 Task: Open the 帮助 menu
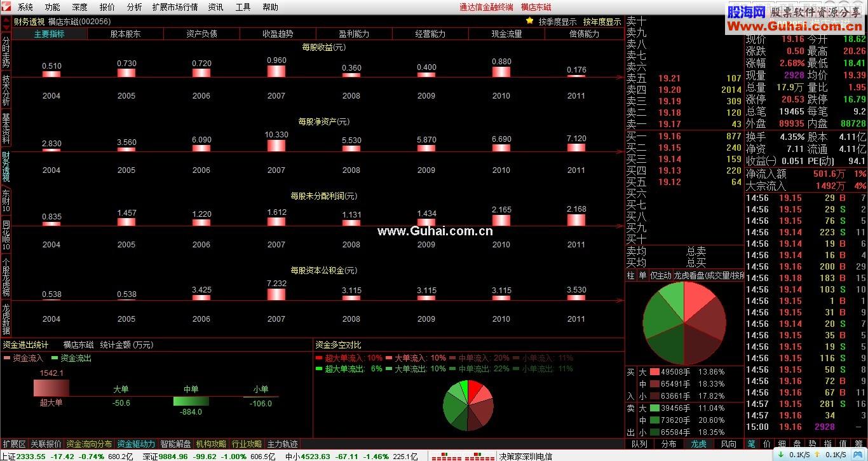pos(270,8)
